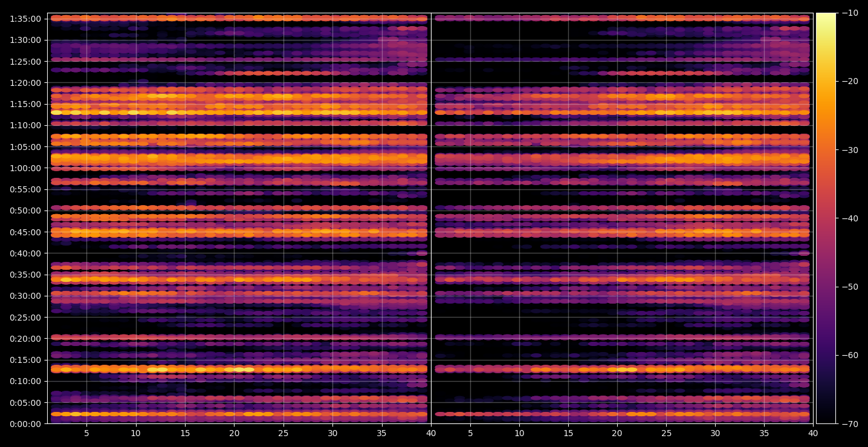
Task: Click the 1:35:00 time axis label
Action: 25,19
